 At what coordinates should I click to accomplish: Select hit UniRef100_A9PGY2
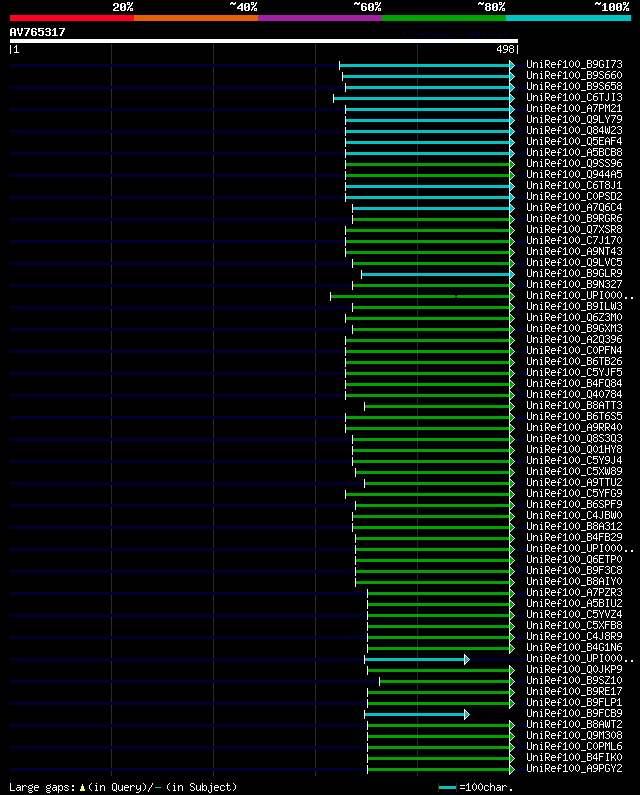pyautogui.click(x=574, y=769)
